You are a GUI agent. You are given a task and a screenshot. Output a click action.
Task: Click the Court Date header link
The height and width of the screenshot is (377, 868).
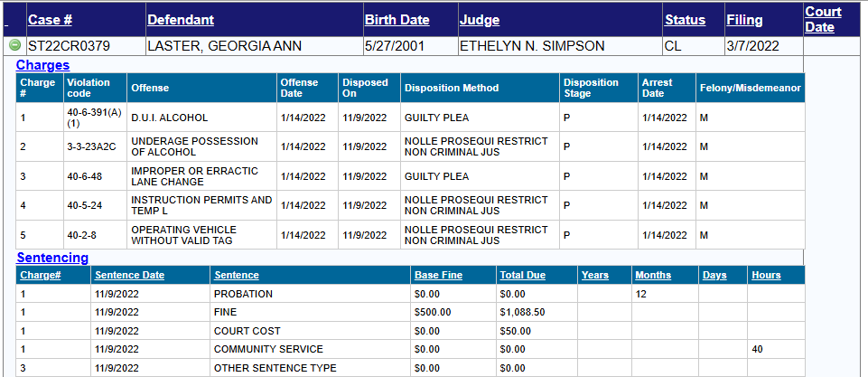tap(822, 19)
